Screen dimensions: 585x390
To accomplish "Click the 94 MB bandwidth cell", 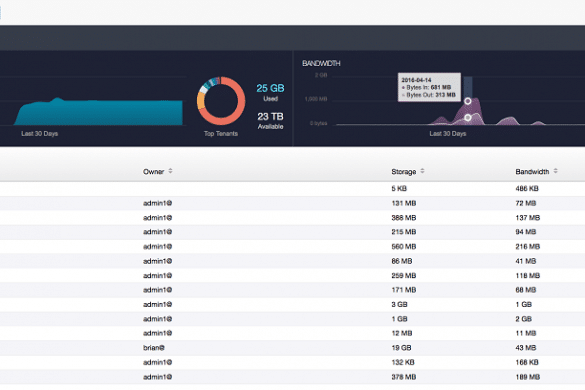I will 526,232.
